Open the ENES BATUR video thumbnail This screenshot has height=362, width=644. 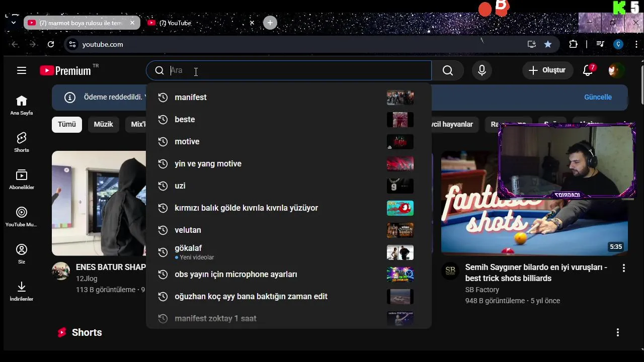tap(99, 203)
